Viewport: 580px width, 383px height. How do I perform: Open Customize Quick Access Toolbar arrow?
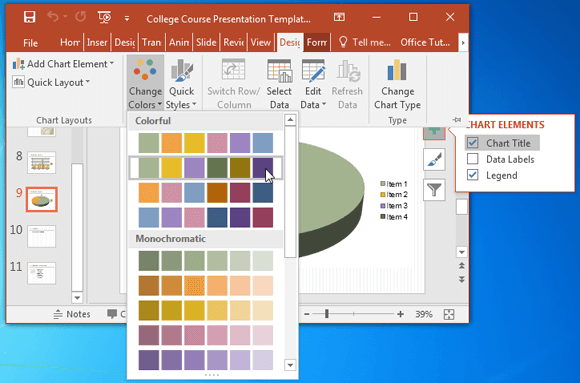tap(127, 18)
